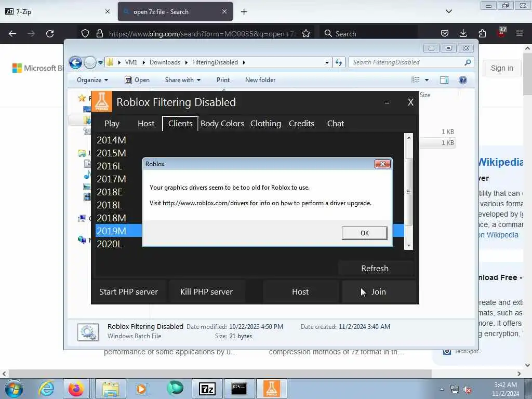This screenshot has height=399, width=532.
Task: Click Firefox icon on taskbar
Action: pyautogui.click(x=76, y=389)
